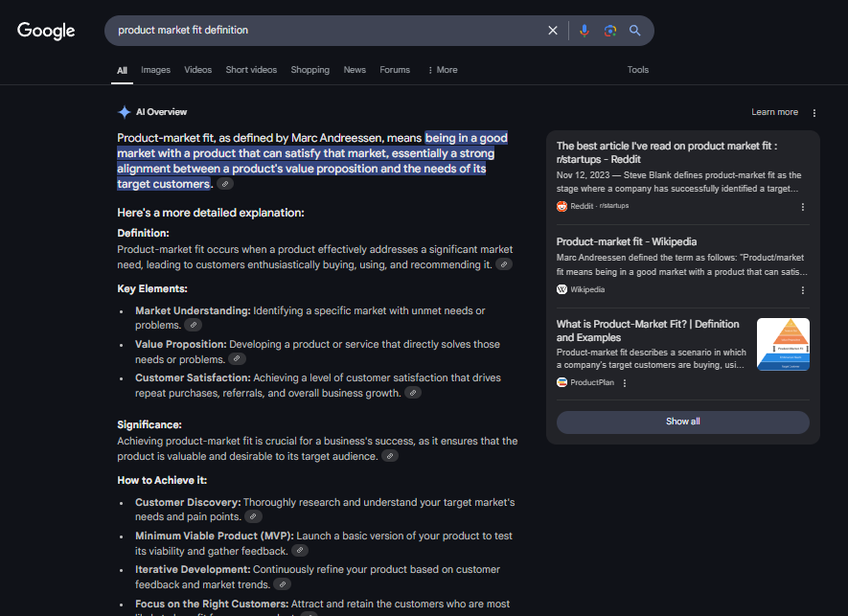The height and width of the screenshot is (616, 848).
Task: Click the 'How to Achieve it:' heading
Action: (x=162, y=480)
